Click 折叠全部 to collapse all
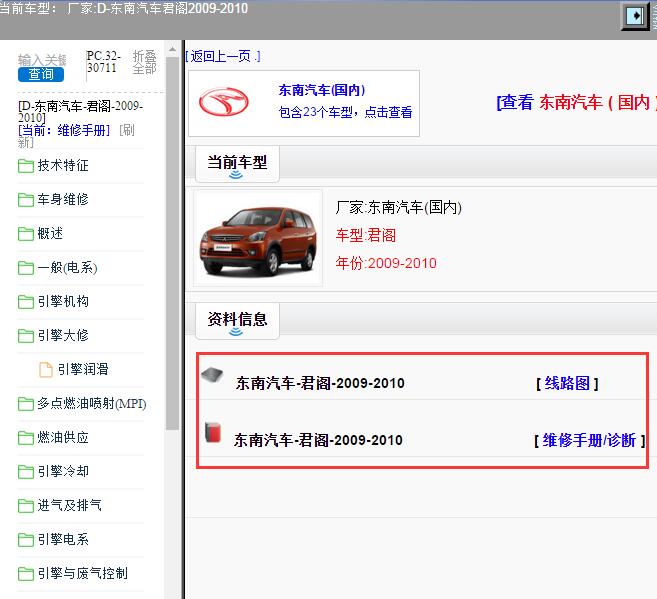657x599 pixels. click(145, 62)
